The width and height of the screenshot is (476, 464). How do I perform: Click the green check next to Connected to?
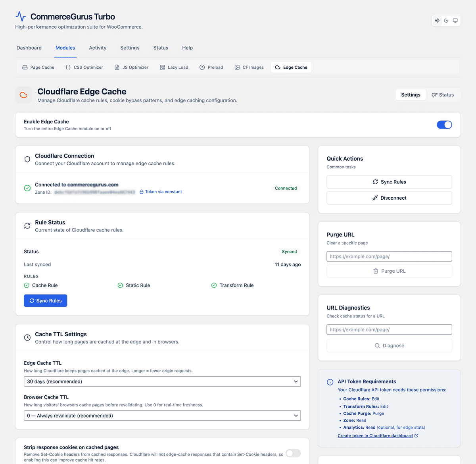pyautogui.click(x=27, y=188)
